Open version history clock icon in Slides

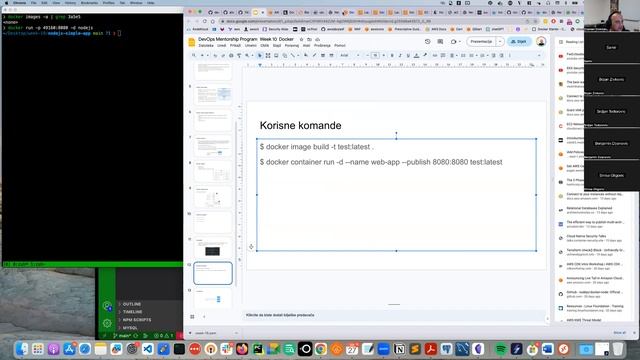click(x=427, y=42)
